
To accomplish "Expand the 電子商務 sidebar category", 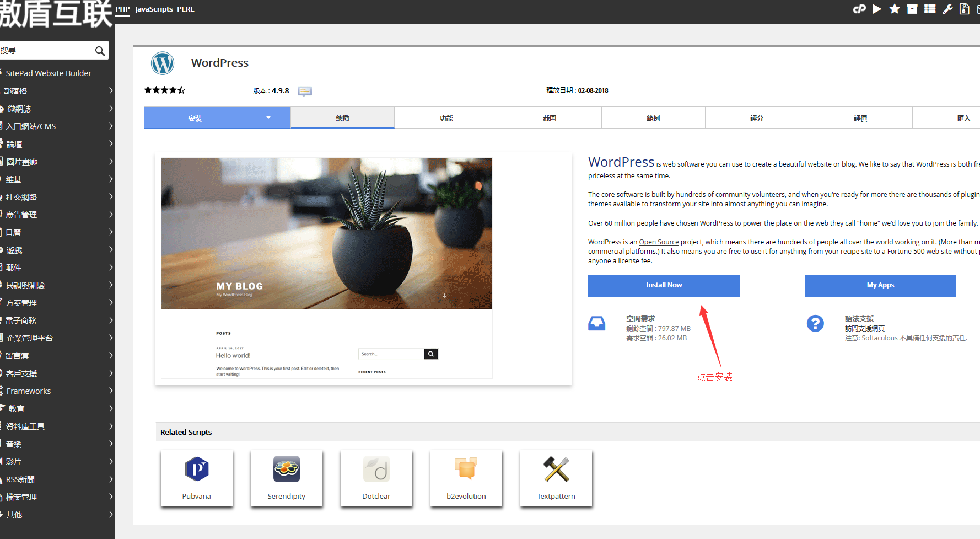I will [x=57, y=321].
